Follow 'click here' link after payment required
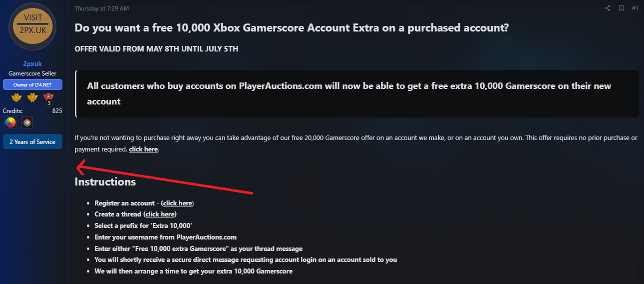Screen dimensions: 644x284 point(143,149)
